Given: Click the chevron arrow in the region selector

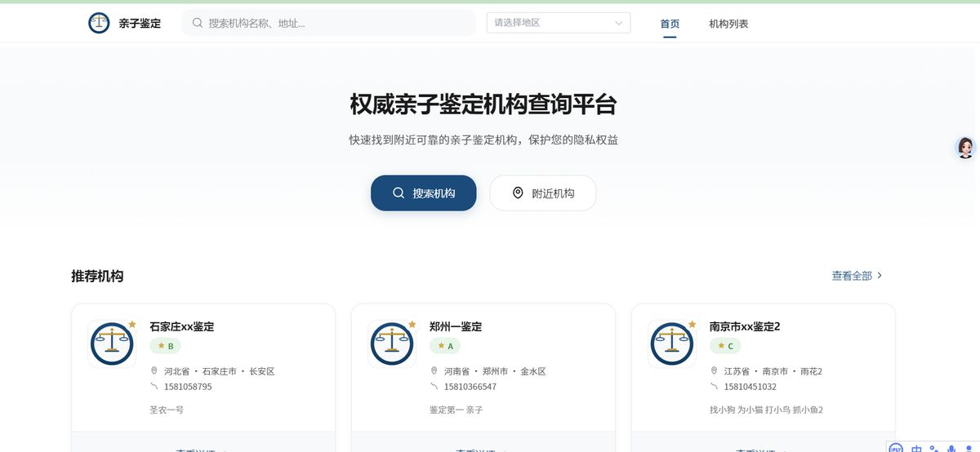Looking at the screenshot, I should pos(619,24).
